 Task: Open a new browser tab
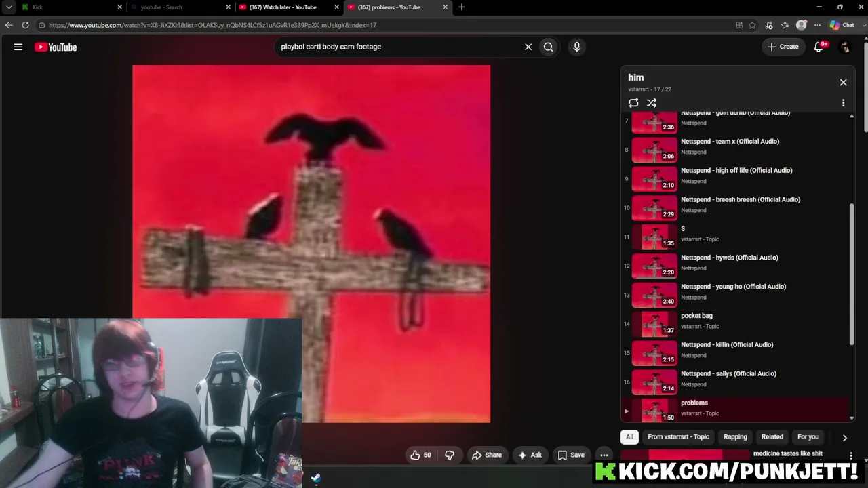tap(462, 7)
